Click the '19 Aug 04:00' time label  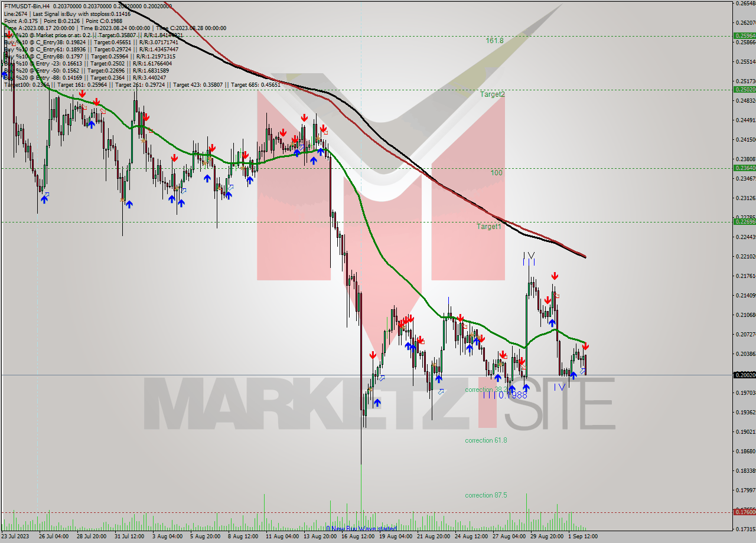[x=395, y=537]
